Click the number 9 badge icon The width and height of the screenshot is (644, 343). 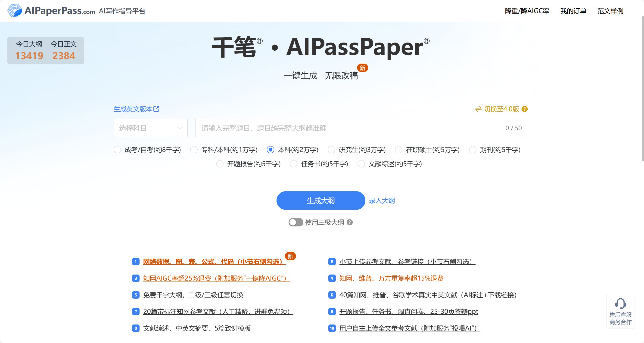point(136,328)
